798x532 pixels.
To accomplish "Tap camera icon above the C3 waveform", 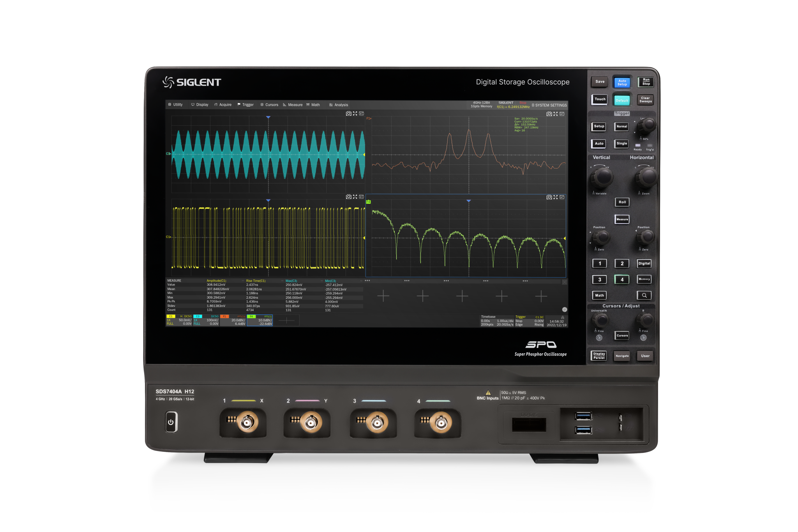I will point(348,114).
